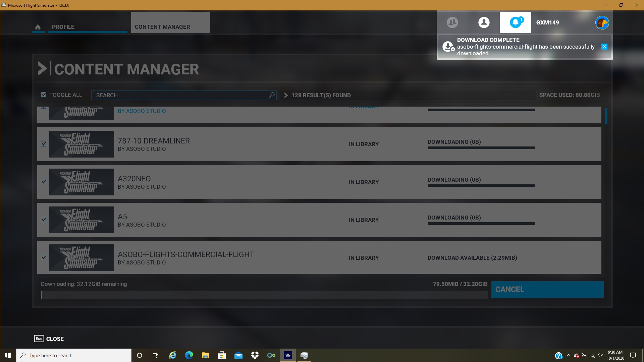Image resolution: width=644 pixels, height=362 pixels.
Task: Expand the 128 results found arrow
Action: tap(286, 95)
